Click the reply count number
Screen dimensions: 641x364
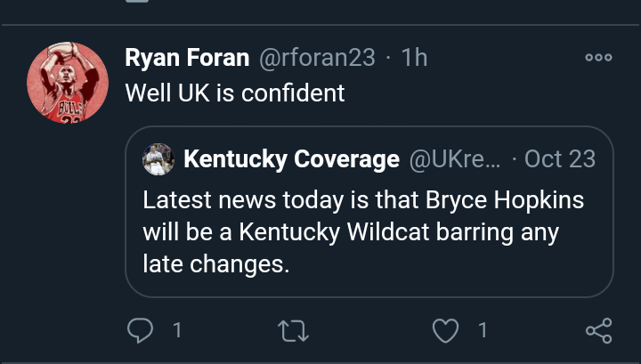[176, 331]
